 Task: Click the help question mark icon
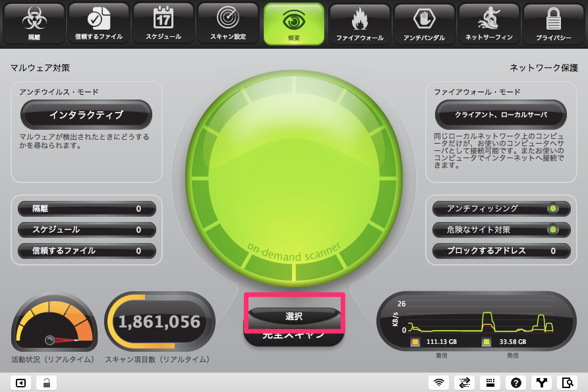point(516,382)
